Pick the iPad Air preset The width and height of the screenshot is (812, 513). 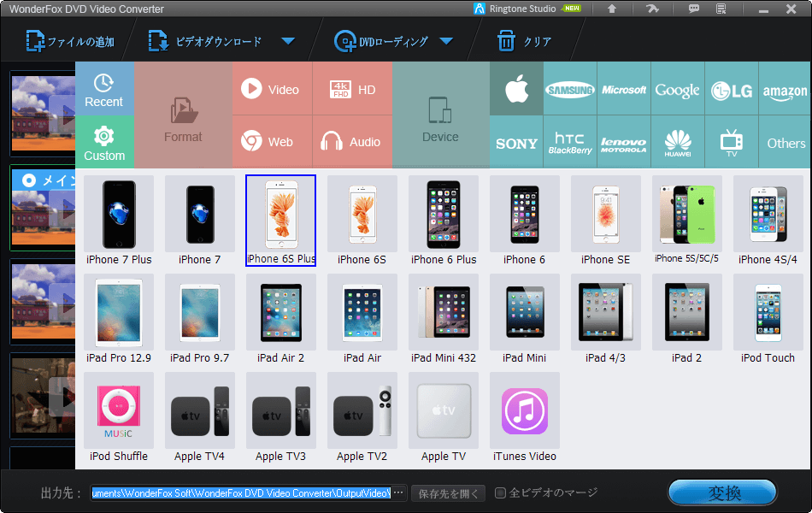pyautogui.click(x=362, y=319)
